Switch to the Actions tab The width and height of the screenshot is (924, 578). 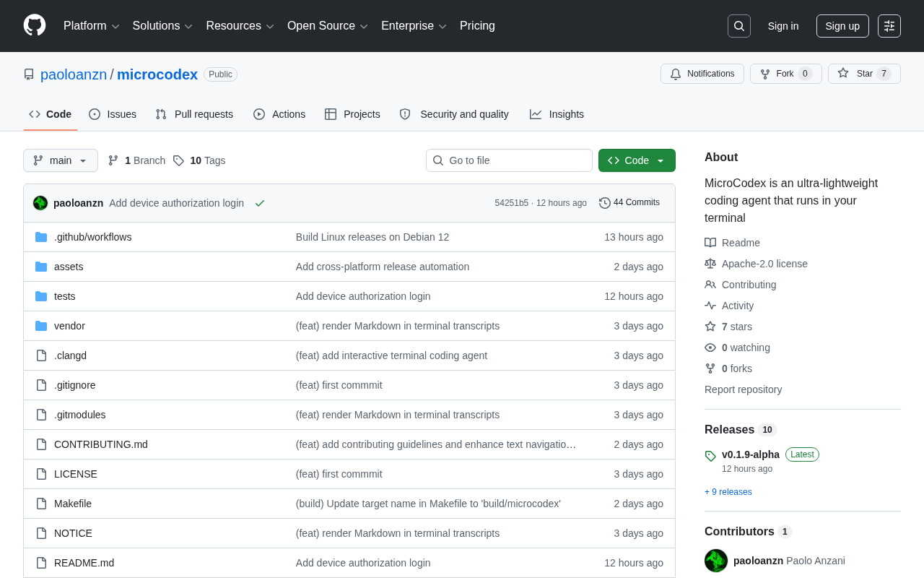point(279,114)
